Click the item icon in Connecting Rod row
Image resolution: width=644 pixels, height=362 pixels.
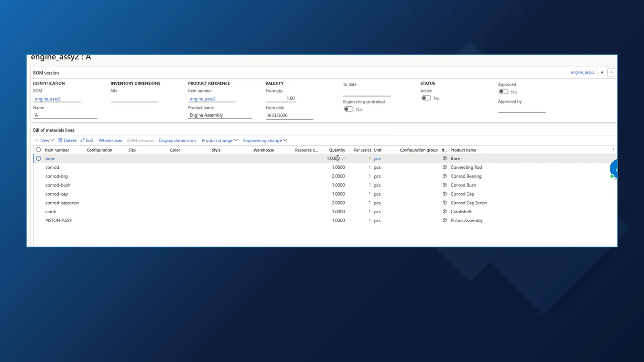(444, 167)
